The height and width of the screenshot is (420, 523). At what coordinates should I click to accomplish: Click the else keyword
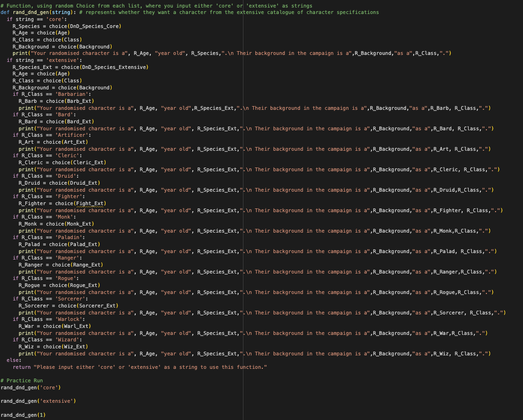pyautogui.click(x=13, y=360)
